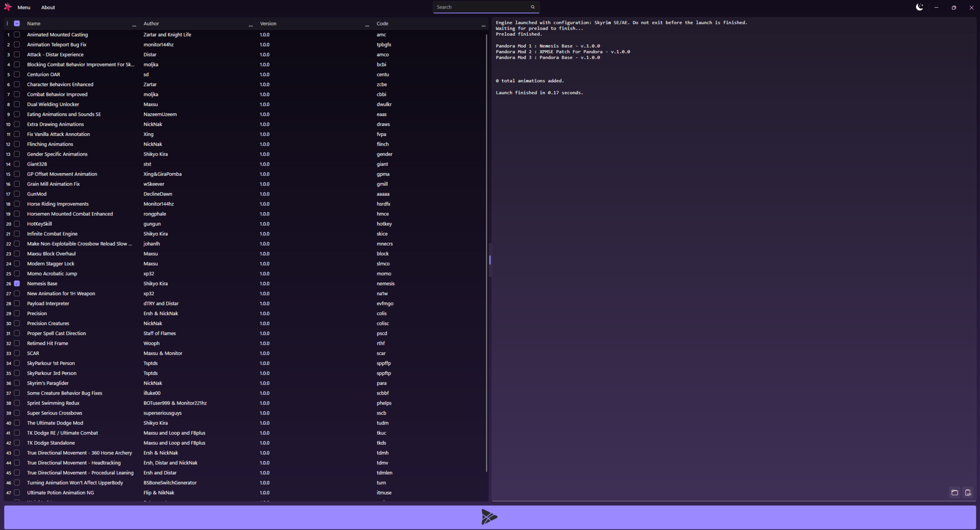This screenshot has width=980, height=530.
Task: Select the Attack - Distar Experience row name
Action: coord(55,55)
